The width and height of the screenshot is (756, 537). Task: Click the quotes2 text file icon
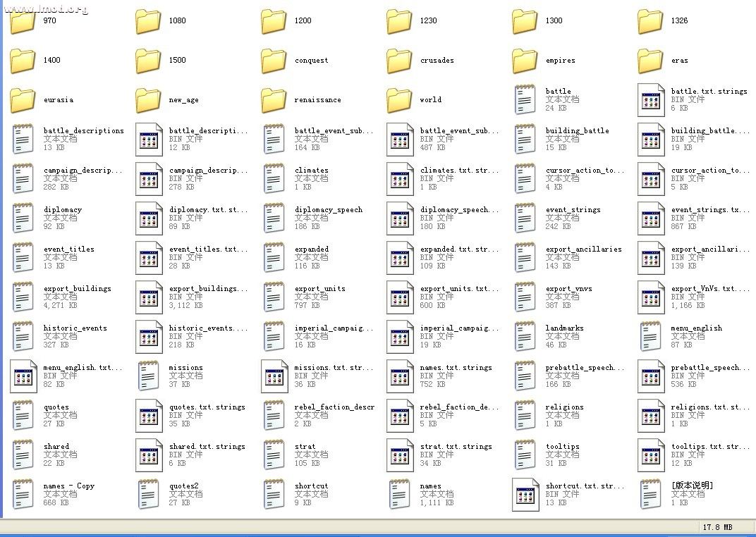148,494
